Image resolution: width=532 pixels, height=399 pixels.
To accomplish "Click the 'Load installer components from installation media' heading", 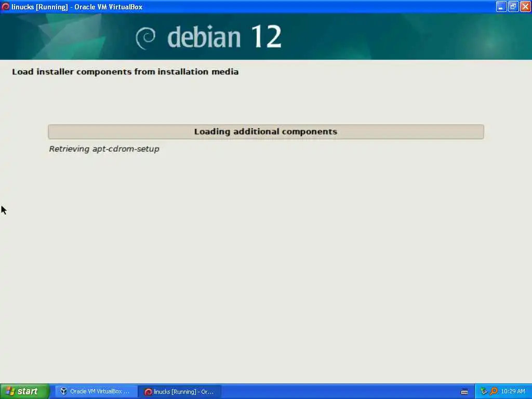I will tap(125, 72).
